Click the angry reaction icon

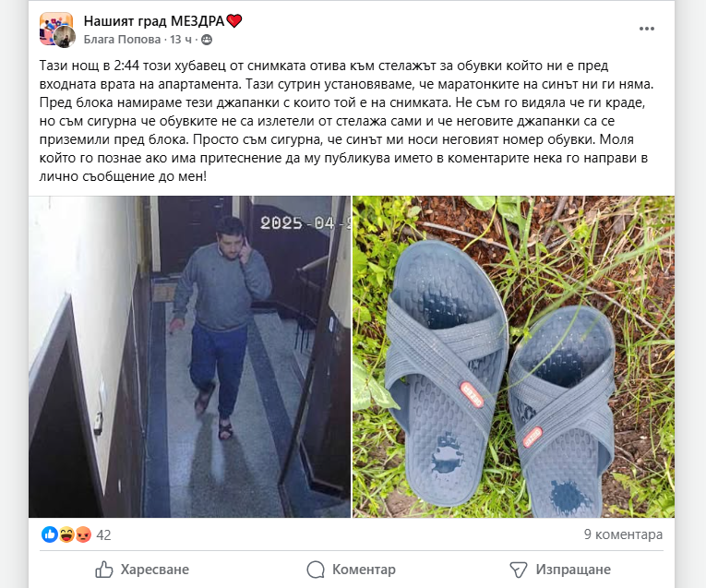[x=83, y=534]
